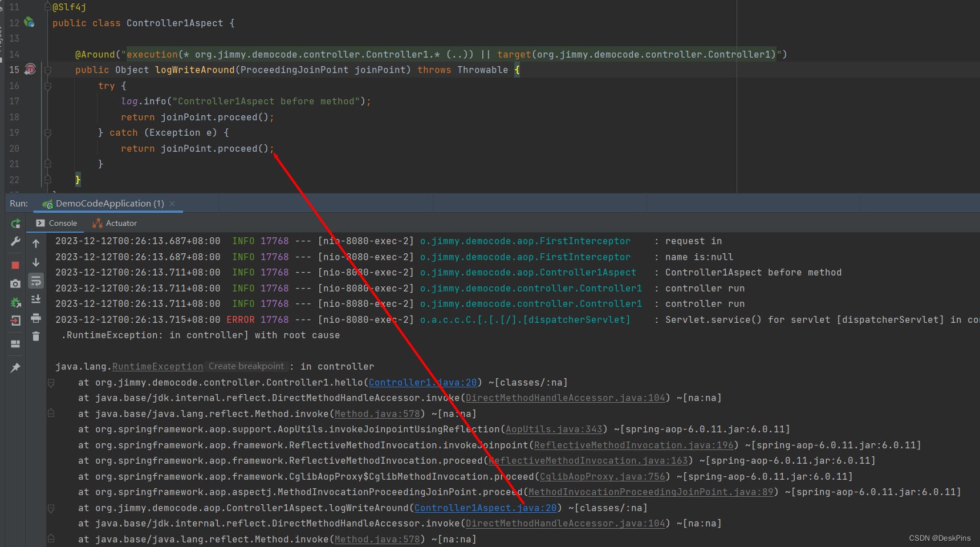The height and width of the screenshot is (547, 980).
Task: Open the last Method.java:578 link
Action: click(x=377, y=540)
